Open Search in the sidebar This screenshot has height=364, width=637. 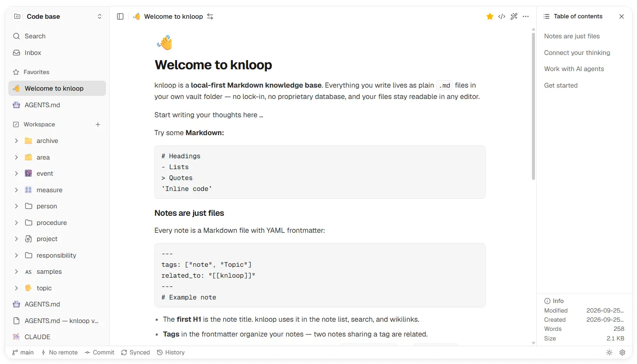click(57, 36)
